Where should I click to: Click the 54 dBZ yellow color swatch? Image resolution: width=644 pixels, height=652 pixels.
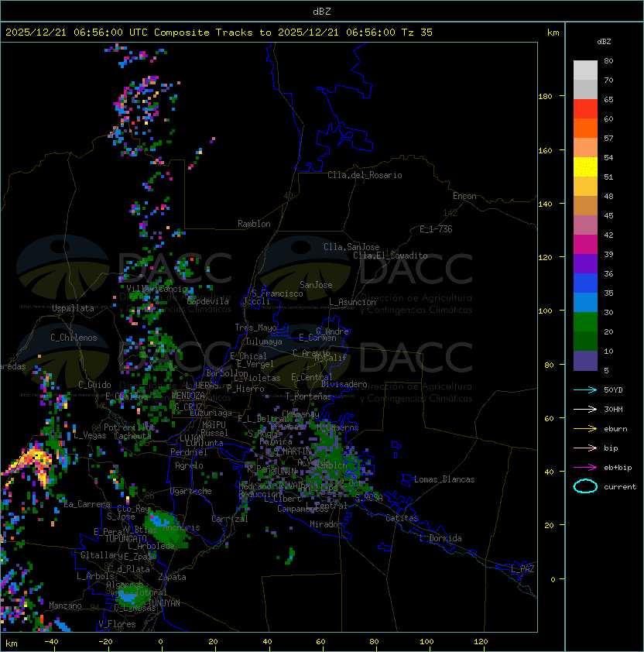(585, 166)
